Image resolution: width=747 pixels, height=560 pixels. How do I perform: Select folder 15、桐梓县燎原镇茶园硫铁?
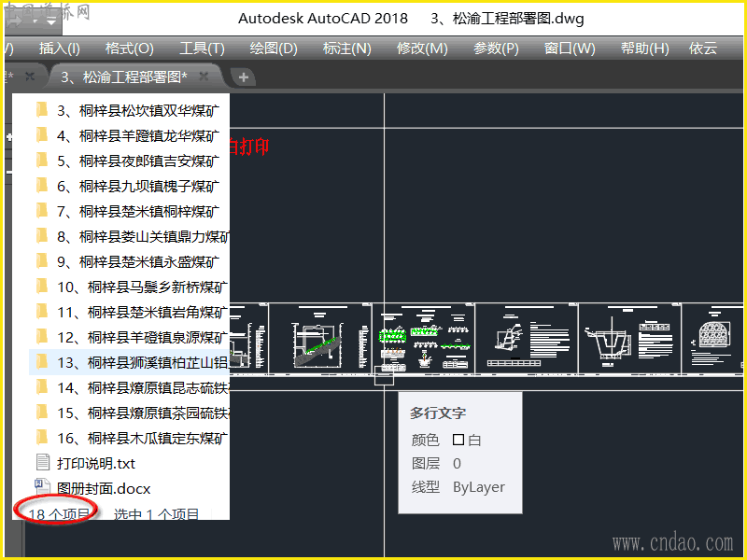129,413
